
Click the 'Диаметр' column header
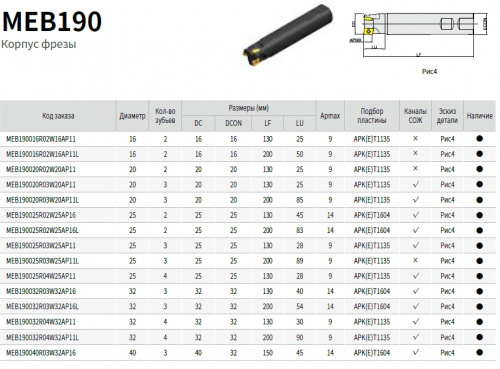pos(132,116)
